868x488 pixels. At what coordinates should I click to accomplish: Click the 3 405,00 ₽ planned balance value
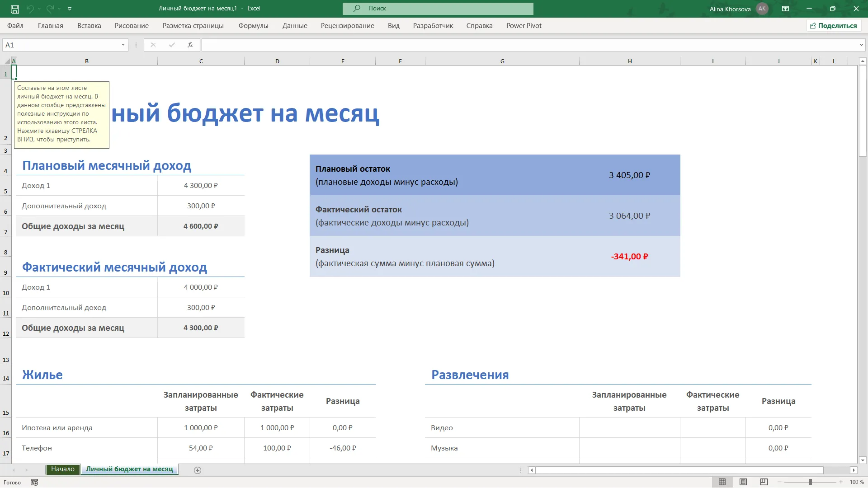coord(629,175)
